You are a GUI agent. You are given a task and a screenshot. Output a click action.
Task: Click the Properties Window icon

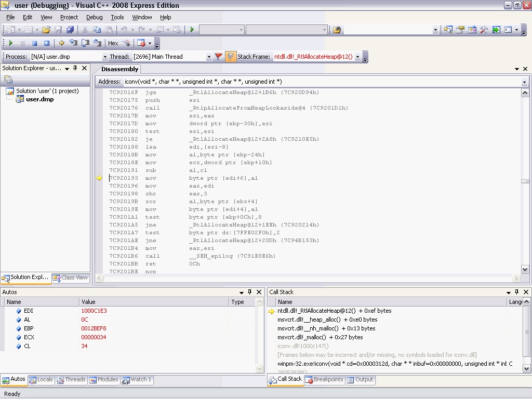pyautogui.click(x=460, y=30)
